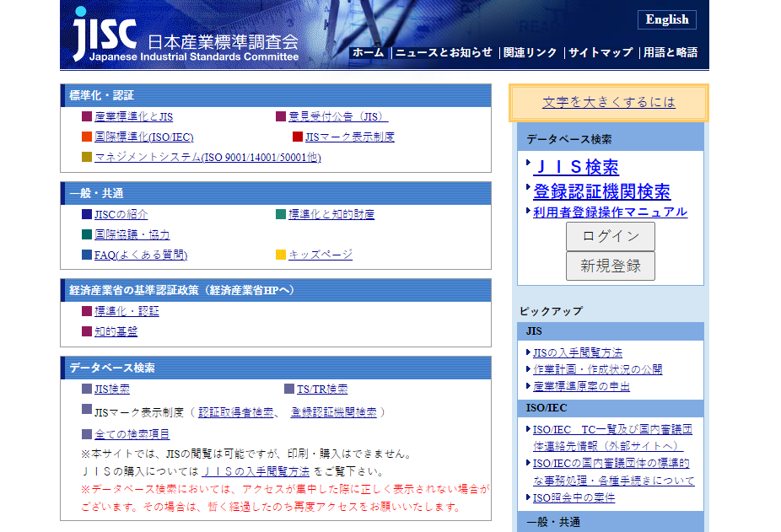Open サイトマップ in top navigation
The width and height of the screenshot is (781, 532).
601,52
